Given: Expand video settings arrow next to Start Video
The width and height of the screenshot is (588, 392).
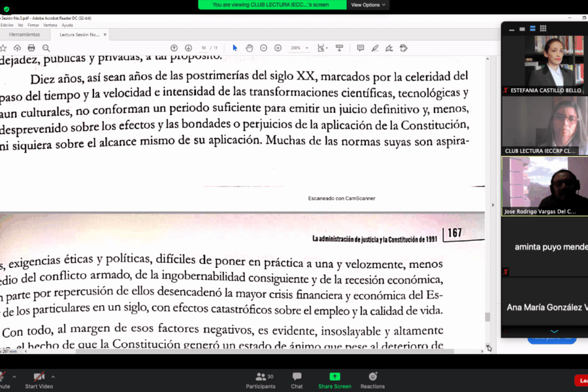Looking at the screenshot, I should tap(53, 376).
